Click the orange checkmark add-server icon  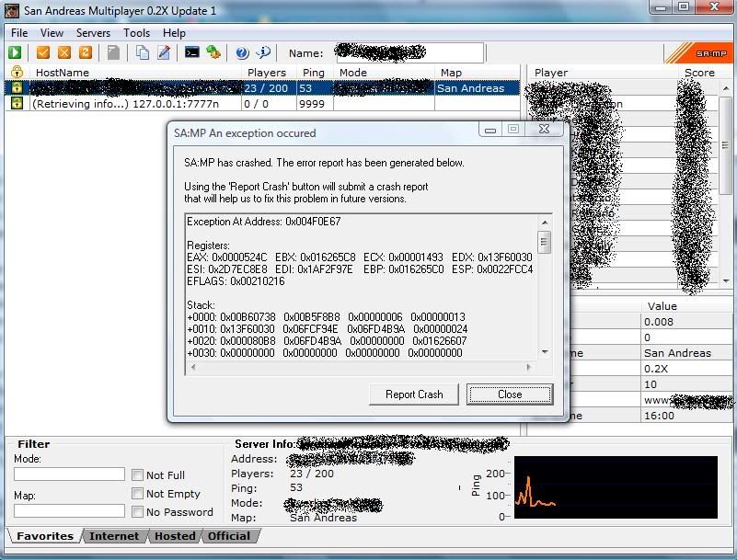(43, 52)
